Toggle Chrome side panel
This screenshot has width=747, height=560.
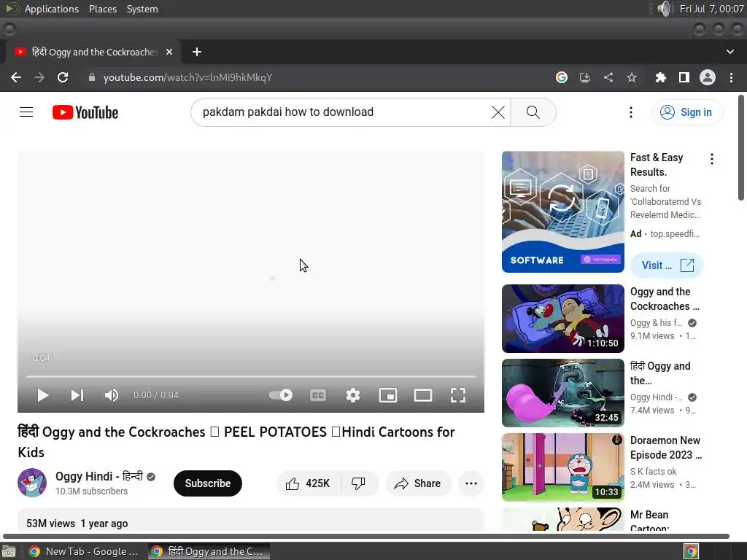684,77
